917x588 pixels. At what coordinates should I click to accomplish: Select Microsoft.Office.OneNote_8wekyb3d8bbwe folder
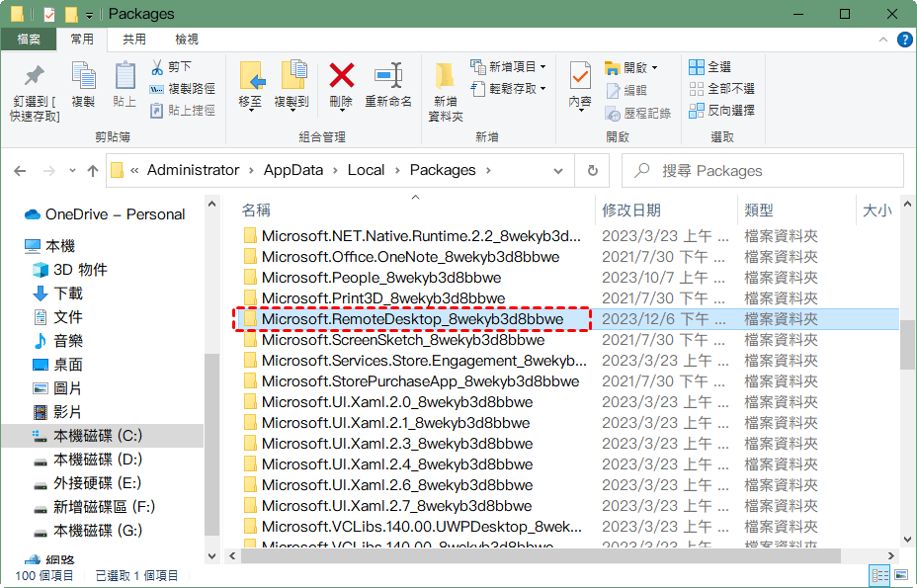coord(410,257)
